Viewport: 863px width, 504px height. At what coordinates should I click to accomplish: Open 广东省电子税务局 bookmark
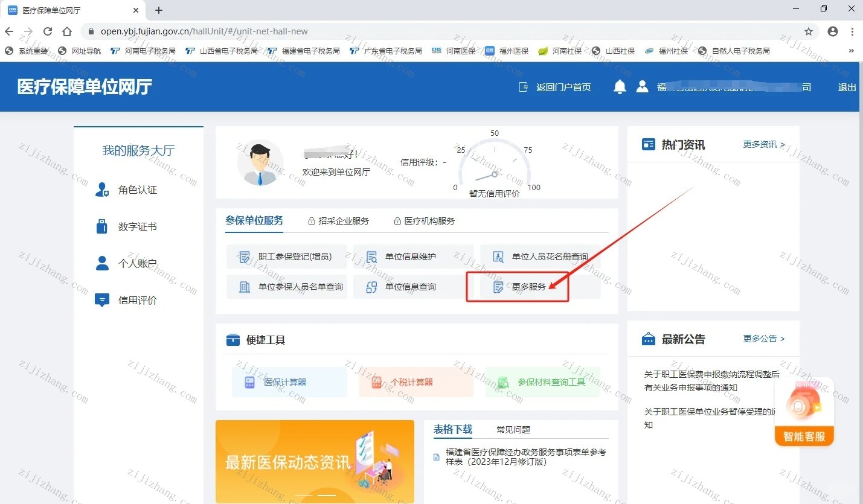386,51
